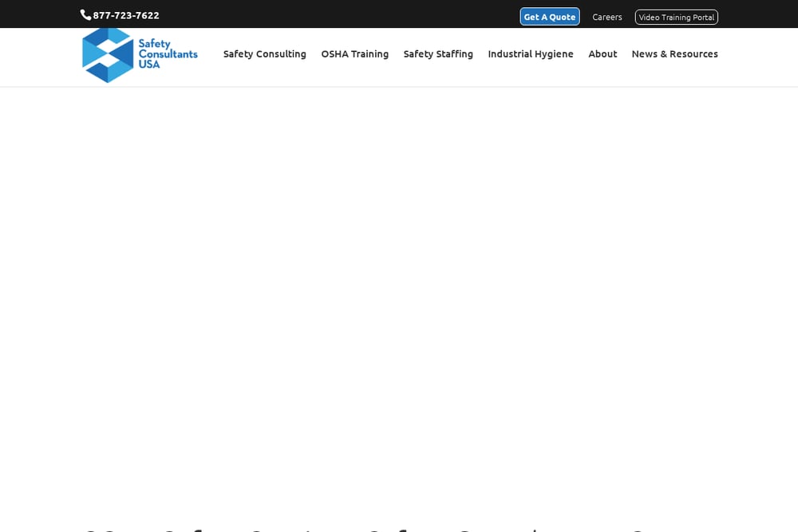Call the number 877-723-7622
The height and width of the screenshot is (532, 798).
126,16
